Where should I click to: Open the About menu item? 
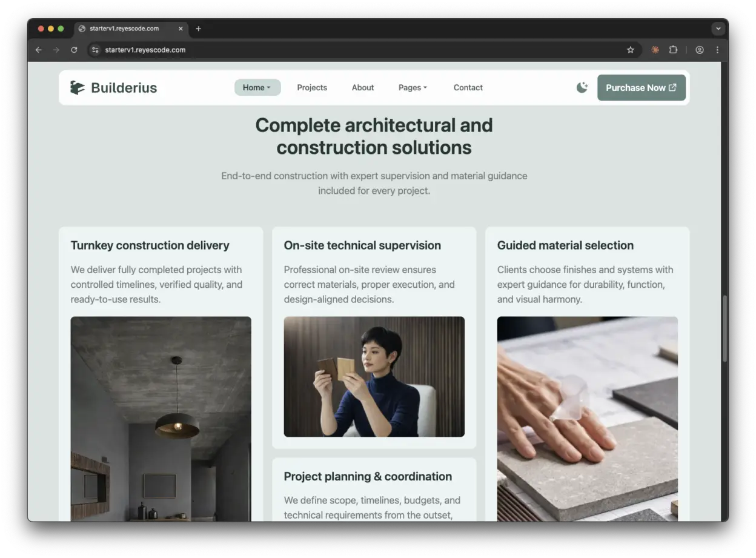click(363, 88)
